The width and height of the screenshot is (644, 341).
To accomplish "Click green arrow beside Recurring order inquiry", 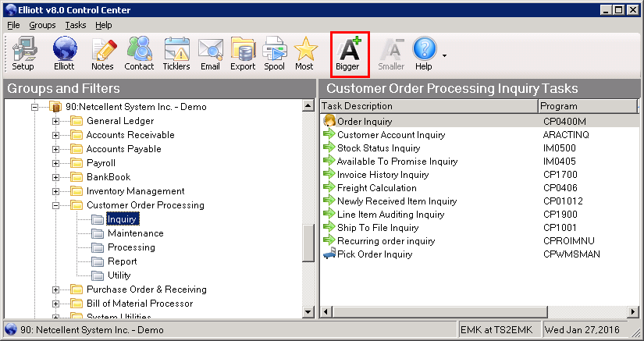I will (329, 240).
